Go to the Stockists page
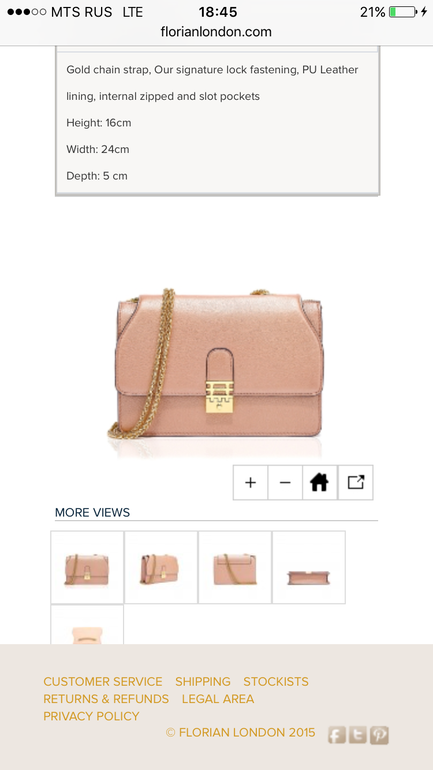This screenshot has width=433, height=770. [x=276, y=682]
